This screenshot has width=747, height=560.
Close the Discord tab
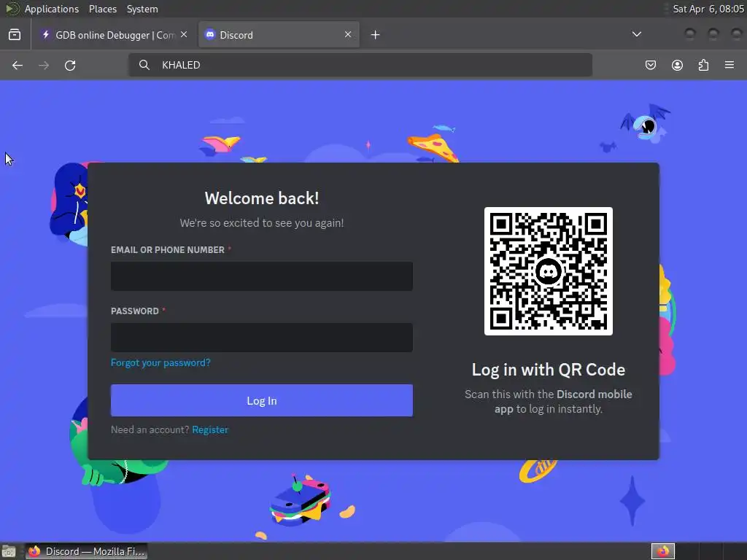348,34
